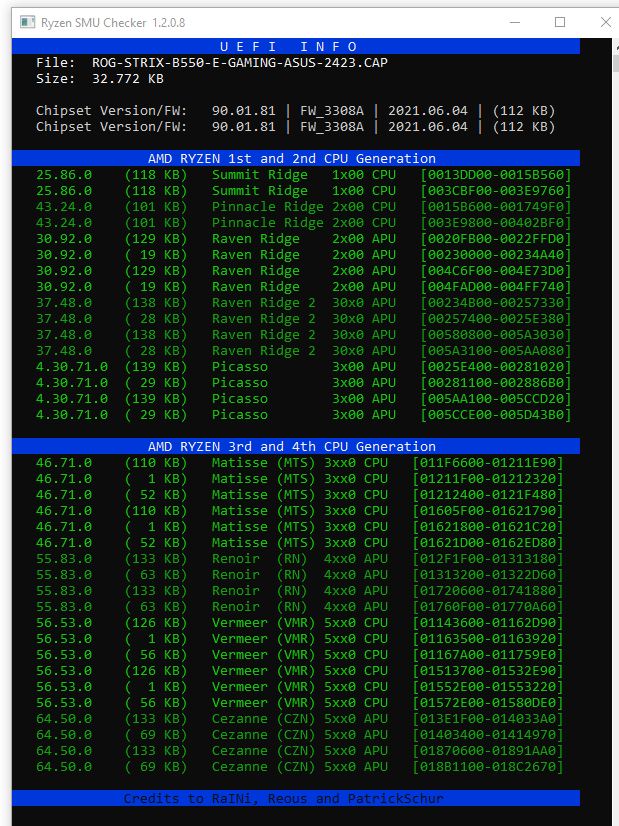Select address '[01870600-01891AA0]'
The height and width of the screenshot is (826, 619).
point(488,751)
